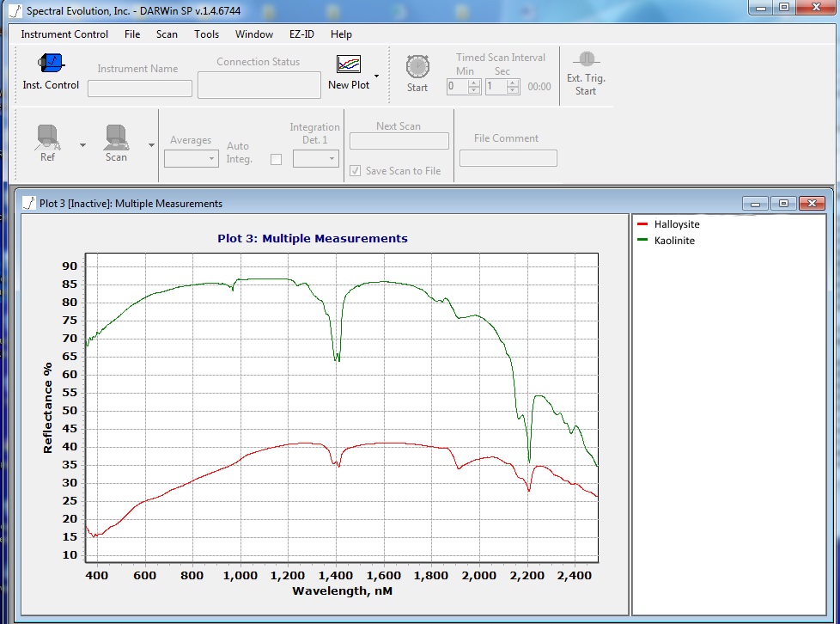Expand the New Plot dropdown arrow
Screen dimensions: 840x624
pyautogui.click(x=377, y=76)
